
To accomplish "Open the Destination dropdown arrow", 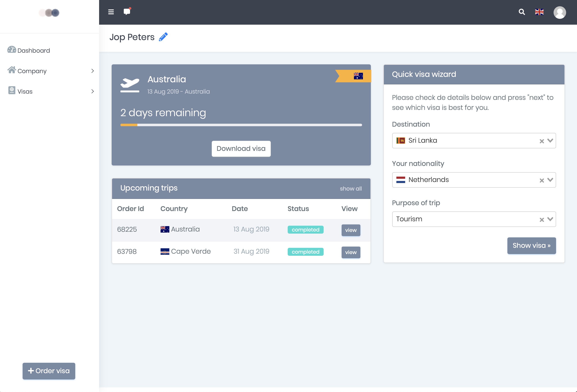I will click(550, 140).
